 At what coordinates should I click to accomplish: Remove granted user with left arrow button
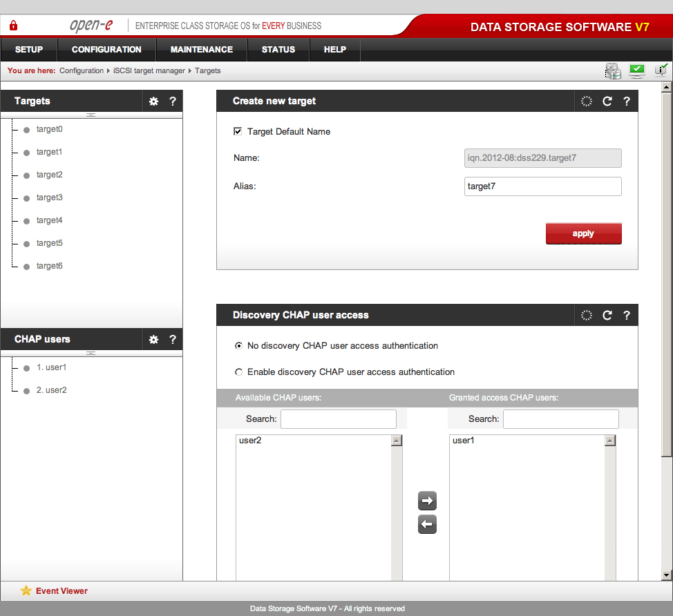coord(428,526)
